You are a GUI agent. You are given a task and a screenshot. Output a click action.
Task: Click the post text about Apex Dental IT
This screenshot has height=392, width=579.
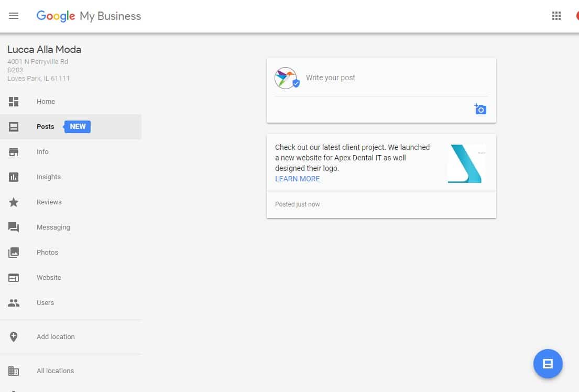pos(352,158)
